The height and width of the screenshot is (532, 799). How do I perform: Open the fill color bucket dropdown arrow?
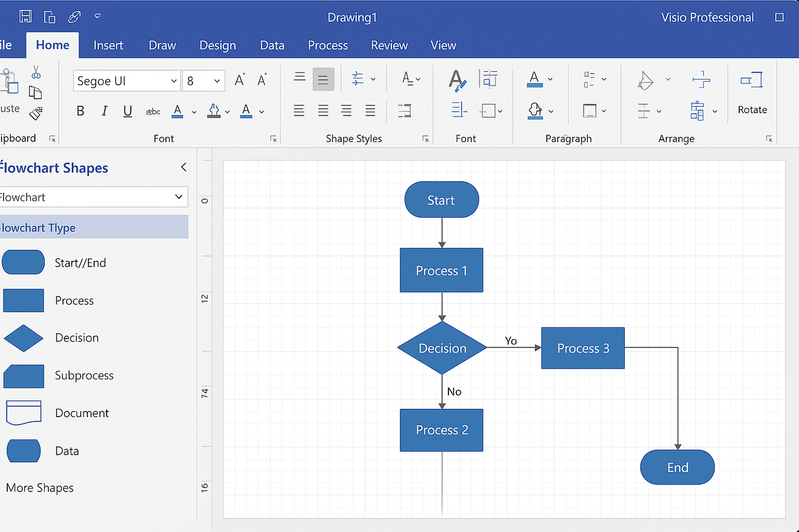(227, 112)
